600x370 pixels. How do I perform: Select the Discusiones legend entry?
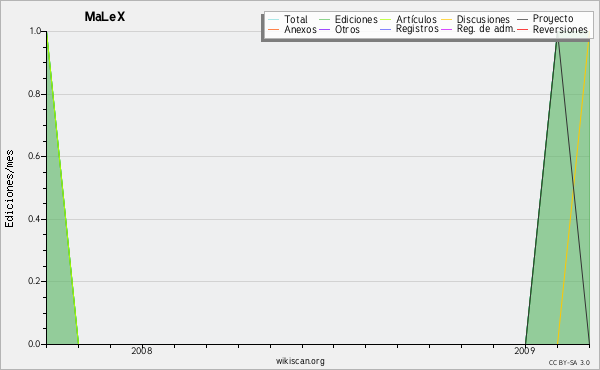[x=483, y=19]
